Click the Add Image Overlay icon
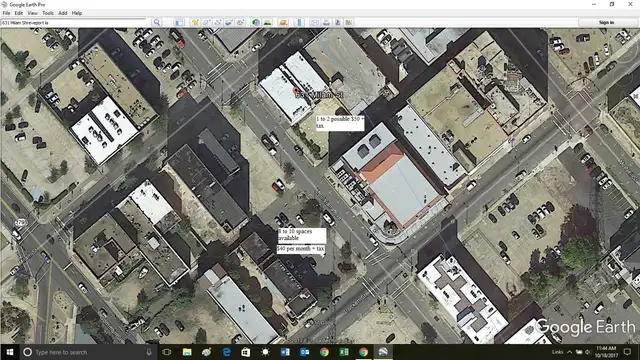The height and width of the screenshot is (360, 640). [x=229, y=22]
